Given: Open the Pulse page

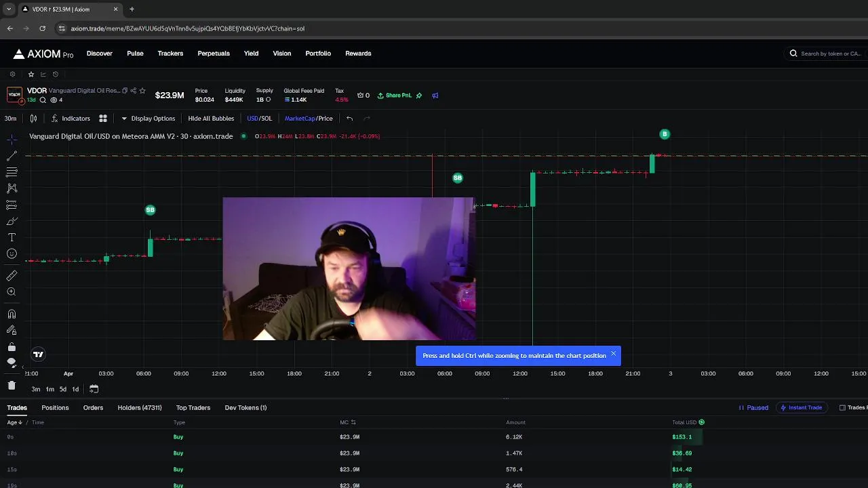Looking at the screenshot, I should click(x=135, y=53).
